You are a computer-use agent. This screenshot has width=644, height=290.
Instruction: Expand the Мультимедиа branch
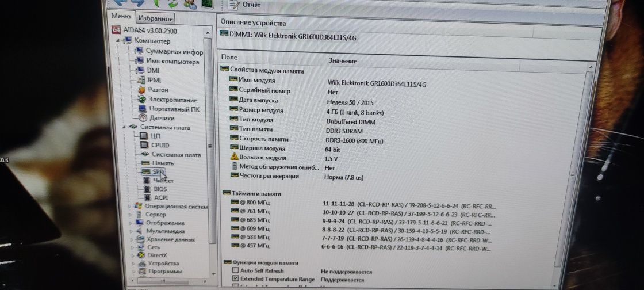tap(132, 231)
